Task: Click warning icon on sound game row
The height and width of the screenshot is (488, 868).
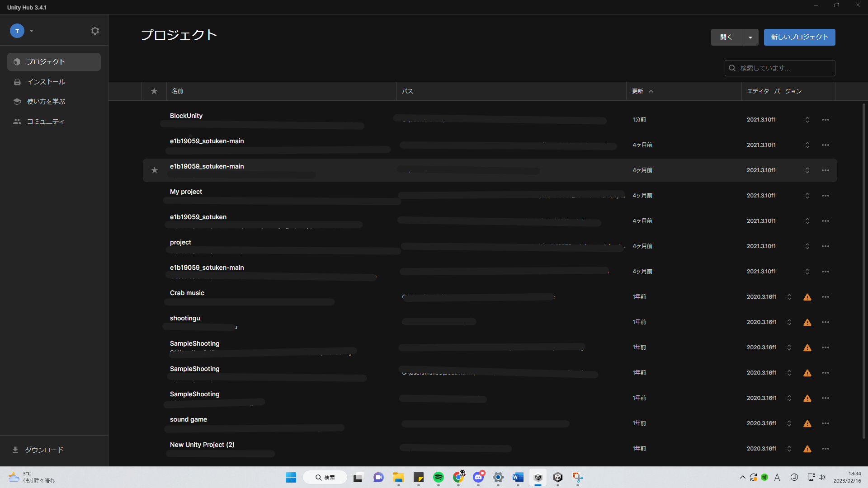Action: [x=807, y=423]
